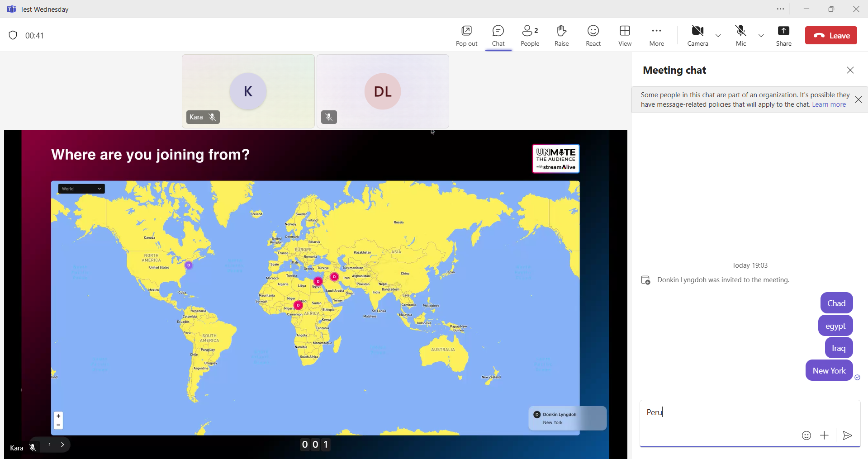
Task: Expand the Mic options dropdown arrow
Action: [x=761, y=36]
